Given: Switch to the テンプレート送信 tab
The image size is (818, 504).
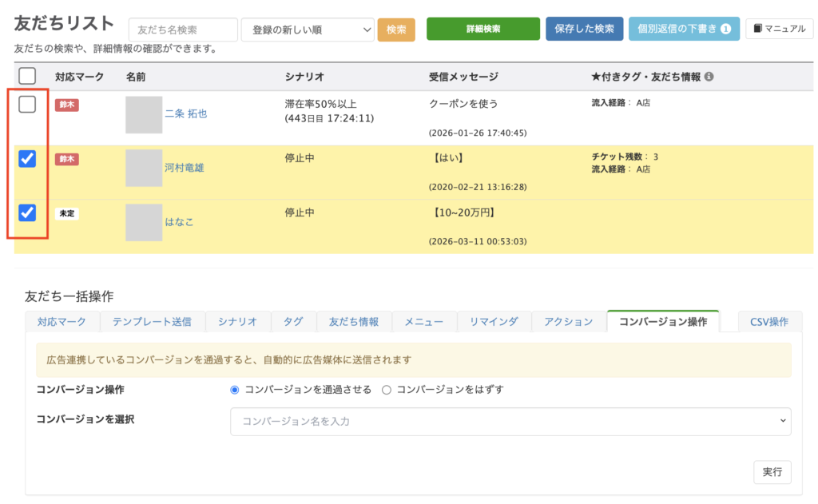Looking at the screenshot, I should pyautogui.click(x=152, y=322).
